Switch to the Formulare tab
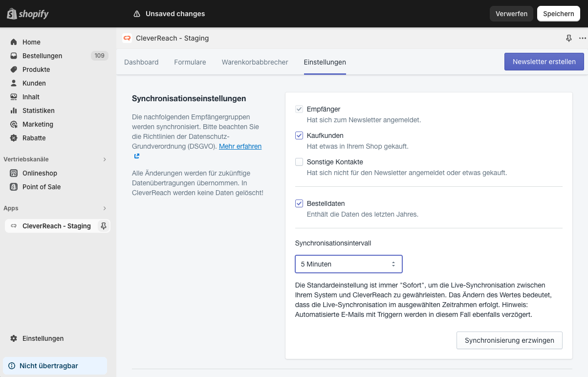 click(190, 62)
